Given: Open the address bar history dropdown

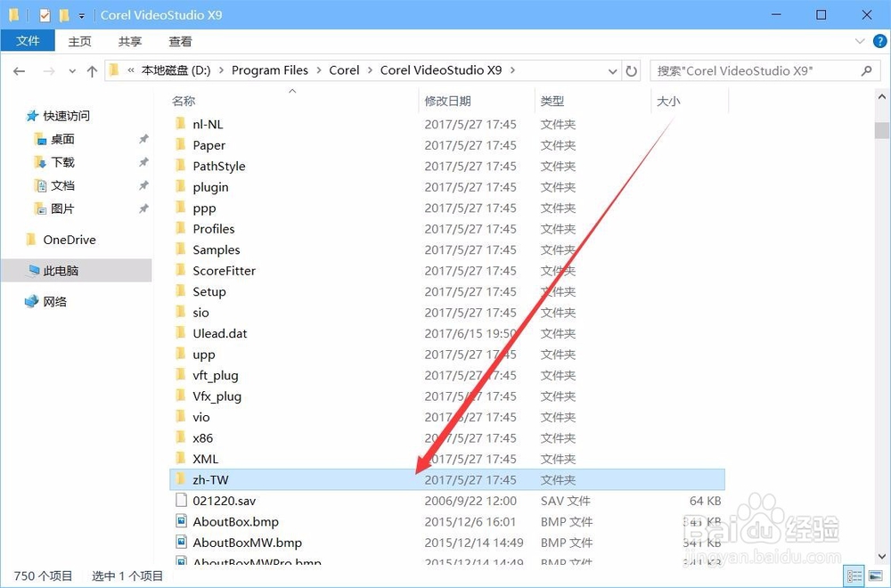Looking at the screenshot, I should (613, 70).
